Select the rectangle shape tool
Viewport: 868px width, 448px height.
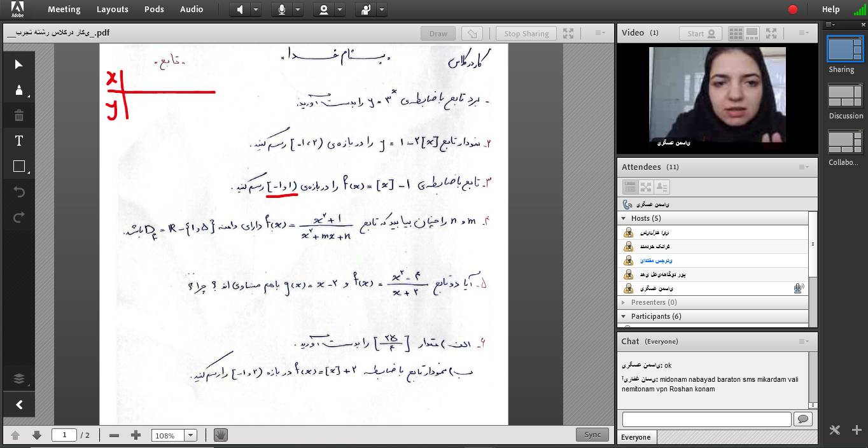tap(18, 167)
